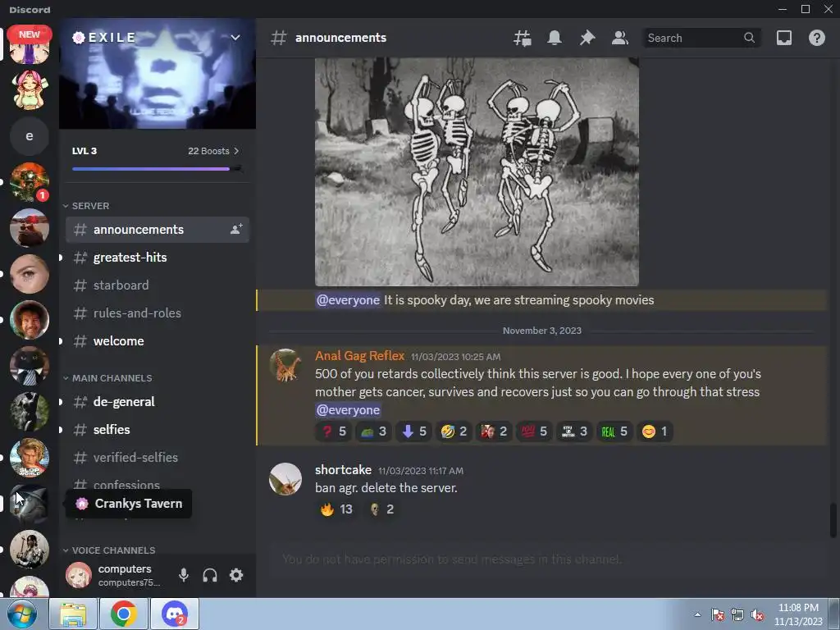The image size is (840, 630).
Task: Toggle the fire reaction with 13
Action: (336, 509)
